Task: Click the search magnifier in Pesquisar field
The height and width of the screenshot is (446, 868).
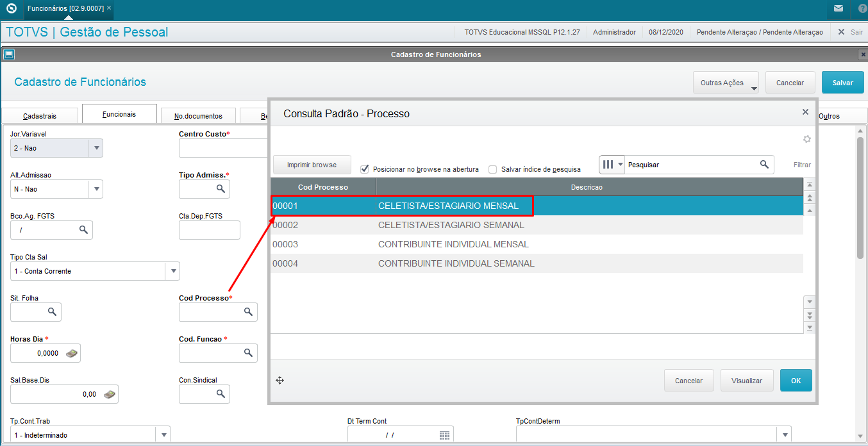Action: [764, 165]
